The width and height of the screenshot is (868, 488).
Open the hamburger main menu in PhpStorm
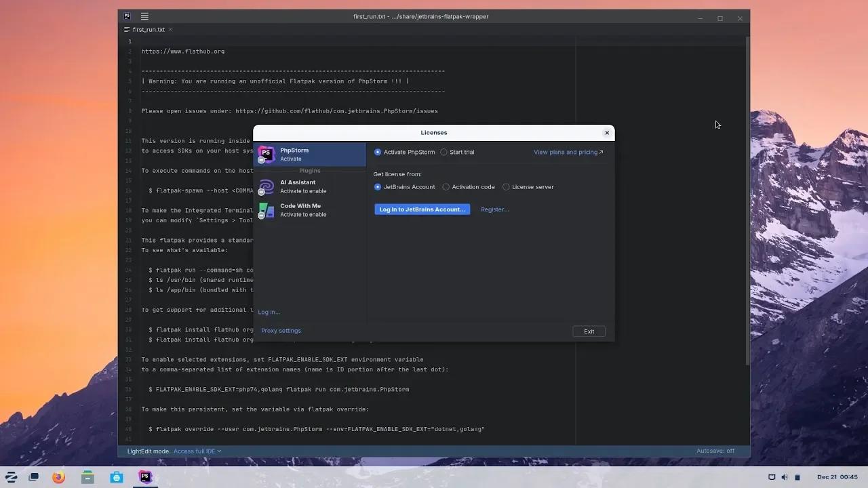pos(144,16)
